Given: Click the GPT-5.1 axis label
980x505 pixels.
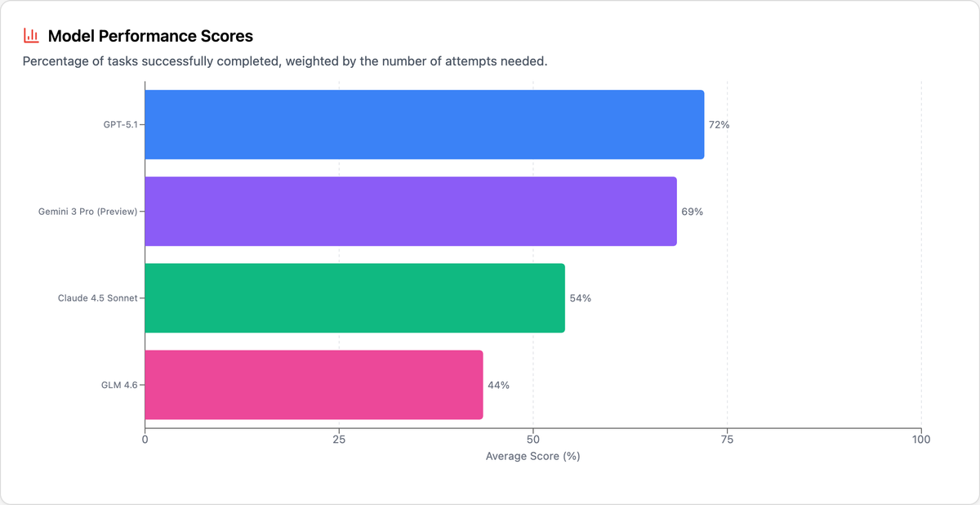Looking at the screenshot, I should pyautogui.click(x=120, y=125).
